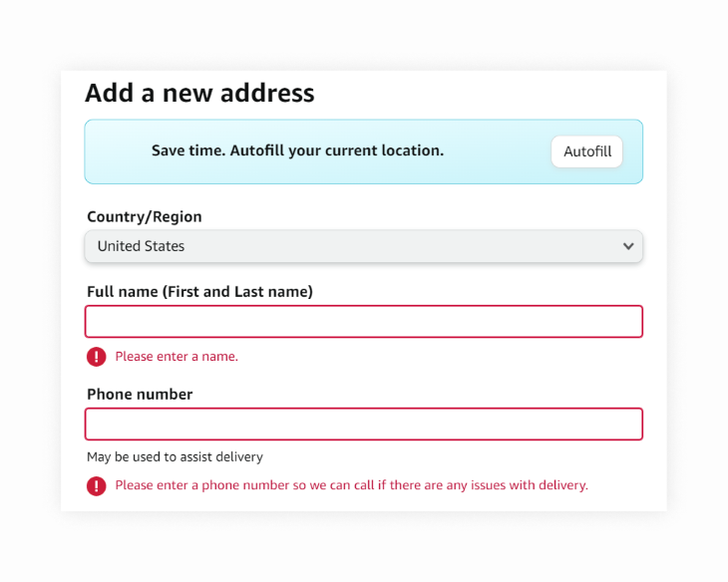This screenshot has width=728, height=582.
Task: Click the word 'Autofill' inside the white button
Action: (587, 151)
